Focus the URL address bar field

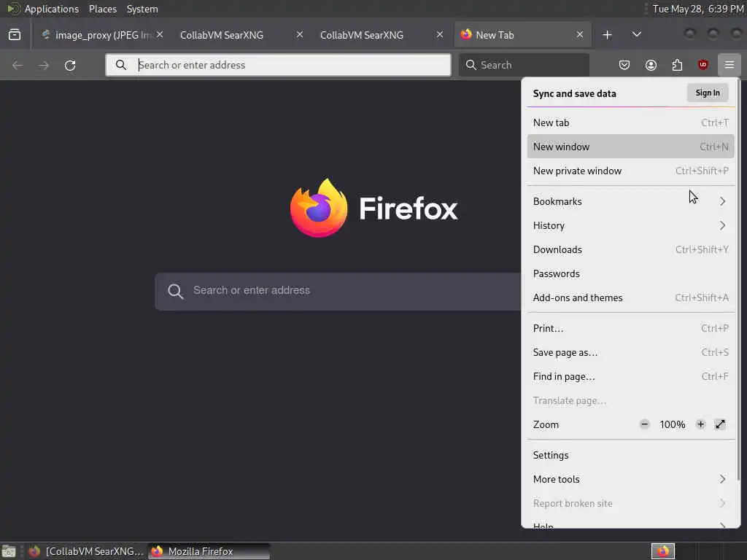click(278, 65)
